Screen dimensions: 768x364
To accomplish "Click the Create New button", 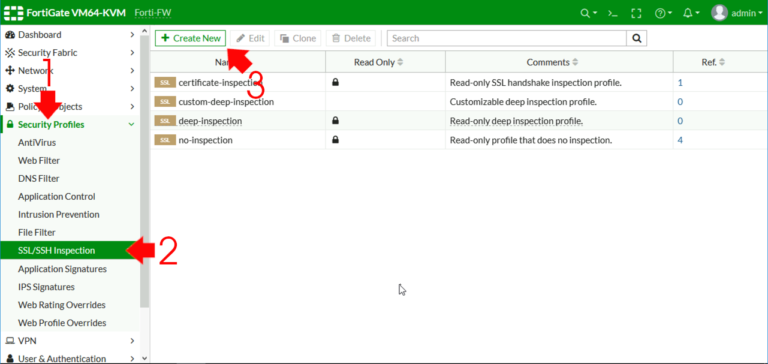I will (191, 38).
